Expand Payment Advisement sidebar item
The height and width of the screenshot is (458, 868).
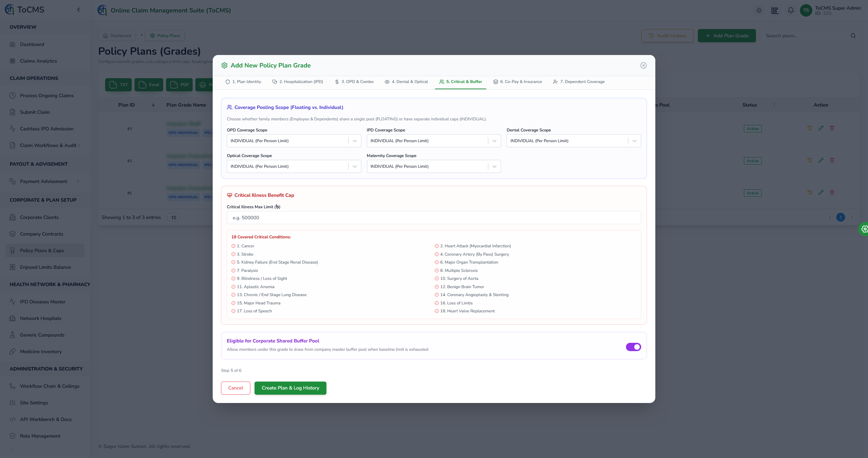(x=45, y=181)
